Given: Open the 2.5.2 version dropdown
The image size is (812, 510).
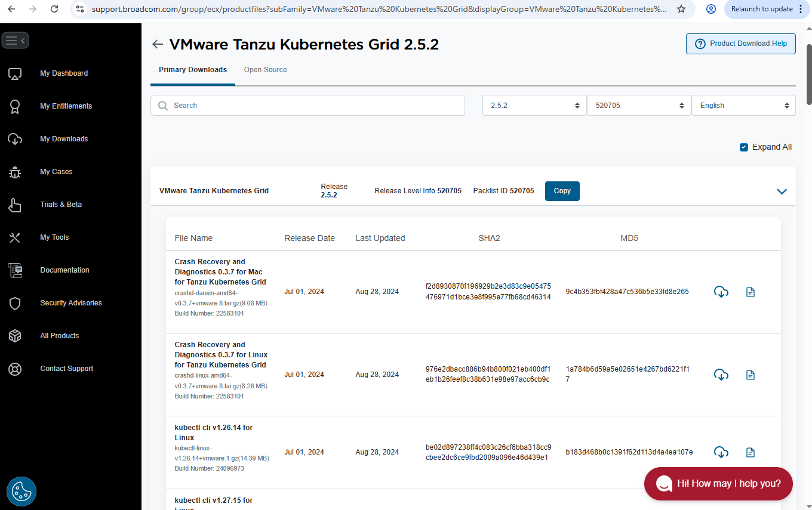Looking at the screenshot, I should point(534,106).
